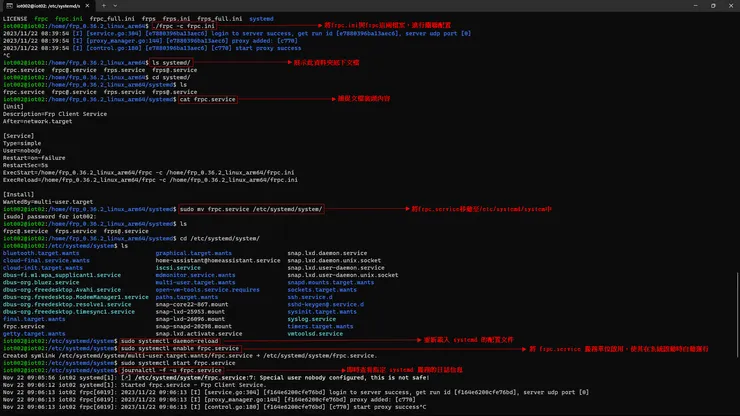Click the Created symlink output line

pyautogui.click(x=190, y=356)
